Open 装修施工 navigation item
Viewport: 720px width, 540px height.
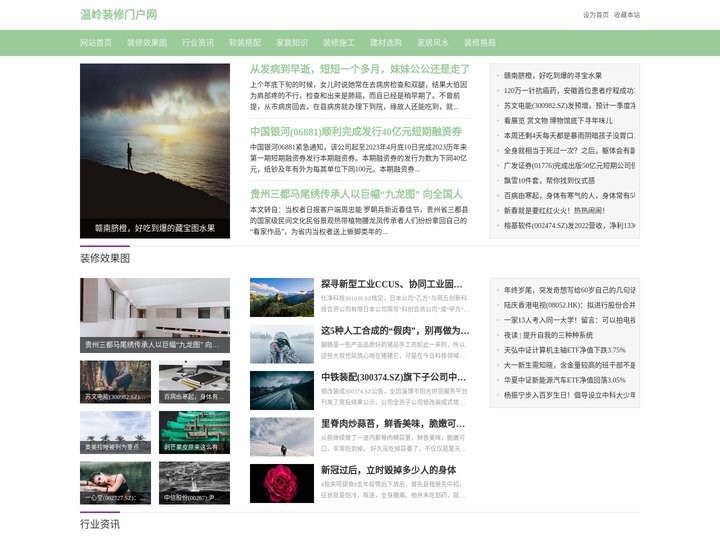tap(339, 43)
